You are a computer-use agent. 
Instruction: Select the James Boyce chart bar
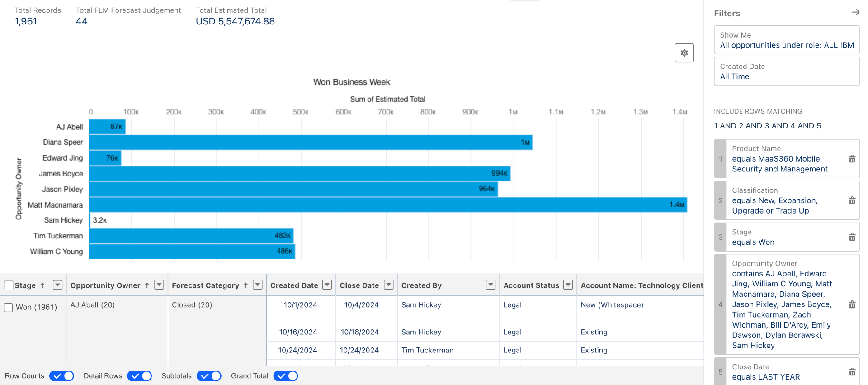pos(300,173)
